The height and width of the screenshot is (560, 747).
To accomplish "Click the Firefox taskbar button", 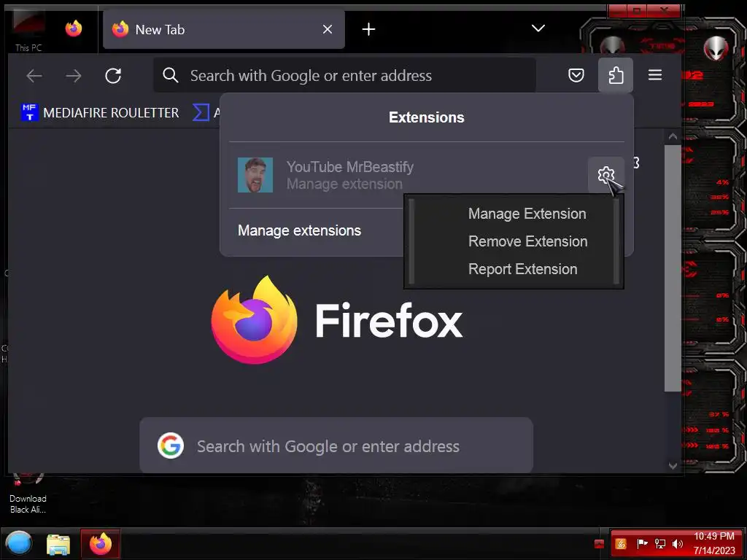I will (x=101, y=543).
